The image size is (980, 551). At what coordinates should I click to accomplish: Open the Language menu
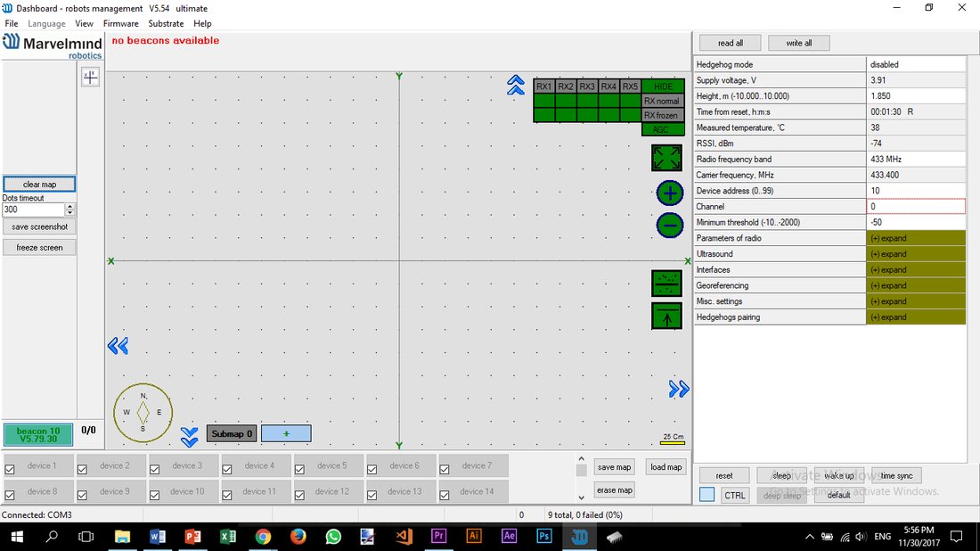46,23
